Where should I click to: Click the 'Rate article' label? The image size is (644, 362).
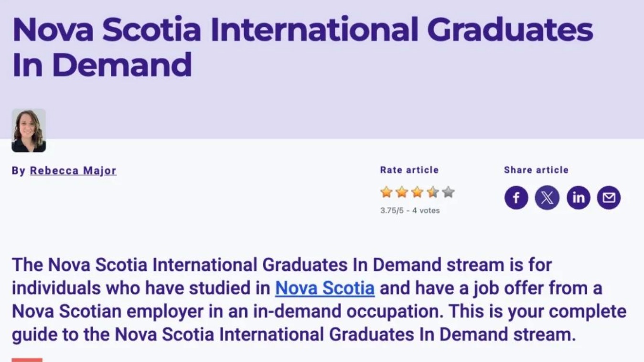click(409, 170)
